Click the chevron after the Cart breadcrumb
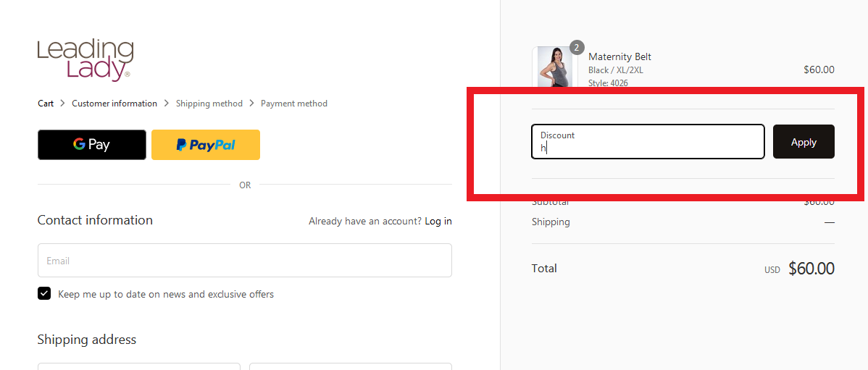This screenshot has width=868, height=370. tap(62, 104)
